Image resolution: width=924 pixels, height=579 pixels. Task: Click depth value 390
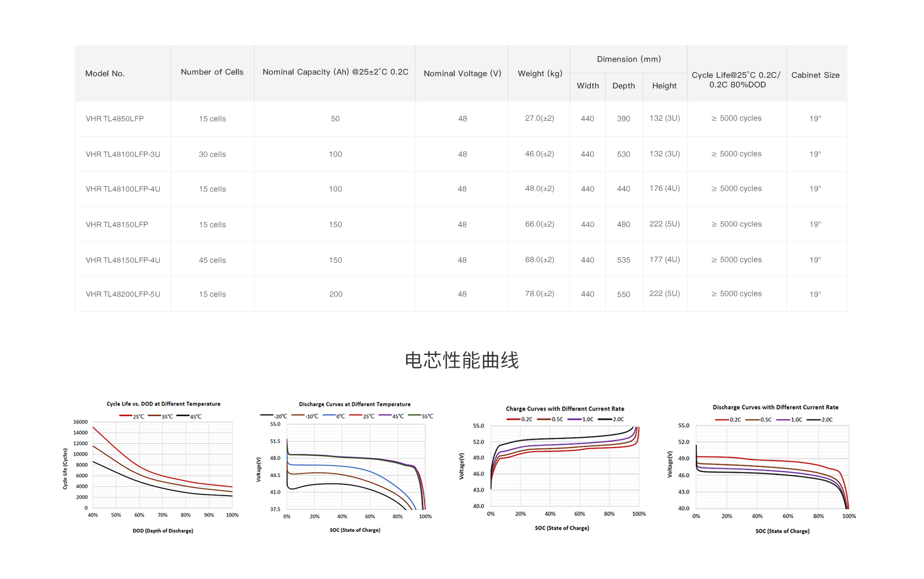coord(624,118)
